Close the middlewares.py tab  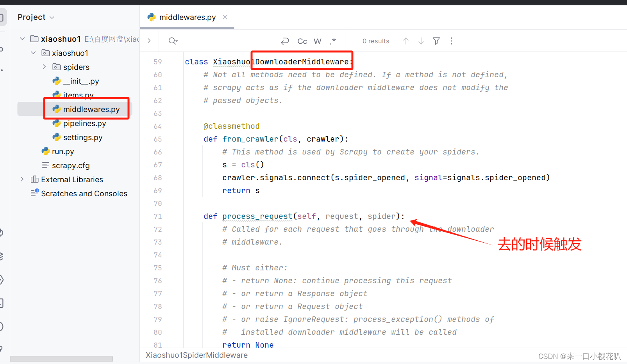pyautogui.click(x=225, y=17)
